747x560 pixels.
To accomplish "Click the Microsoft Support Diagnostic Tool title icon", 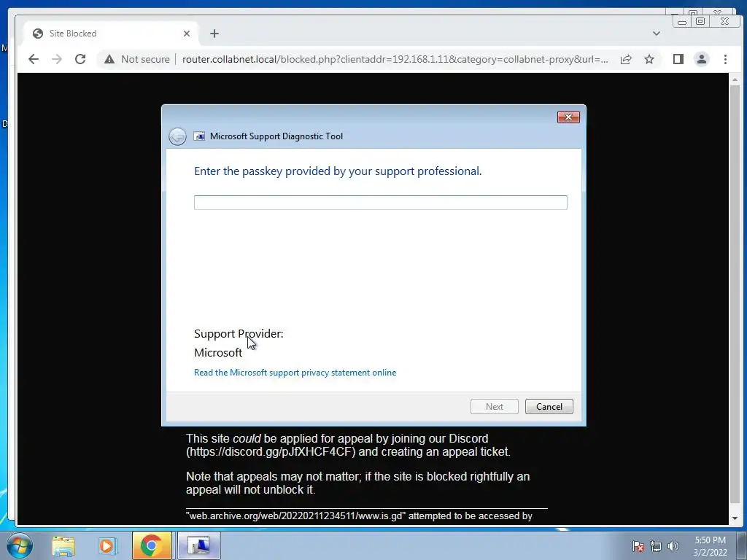I will click(x=199, y=136).
